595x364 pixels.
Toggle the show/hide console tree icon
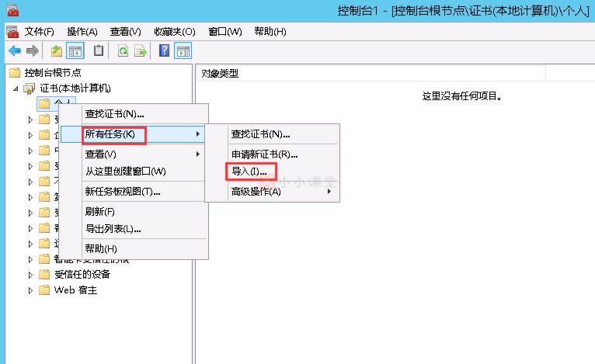point(75,50)
